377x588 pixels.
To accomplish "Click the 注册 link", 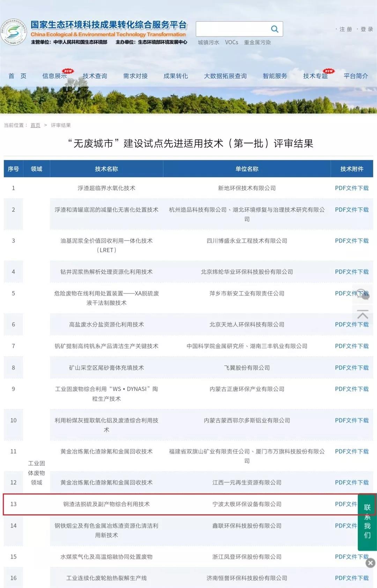I will point(346,29).
